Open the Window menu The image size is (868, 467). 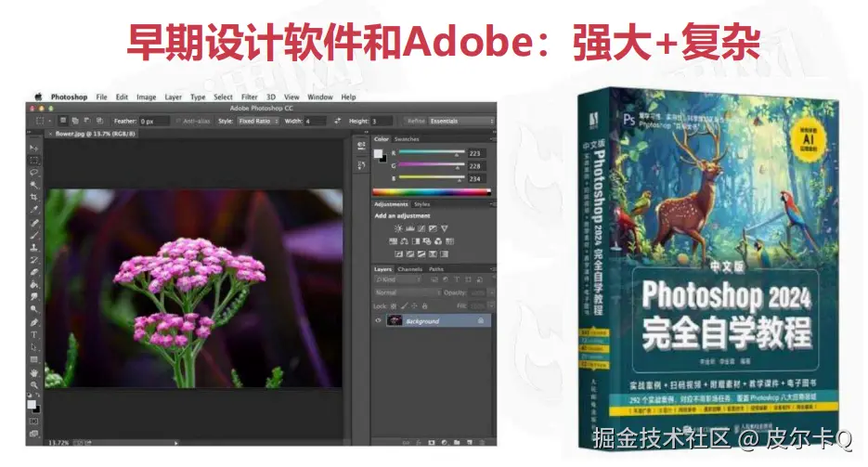click(320, 97)
